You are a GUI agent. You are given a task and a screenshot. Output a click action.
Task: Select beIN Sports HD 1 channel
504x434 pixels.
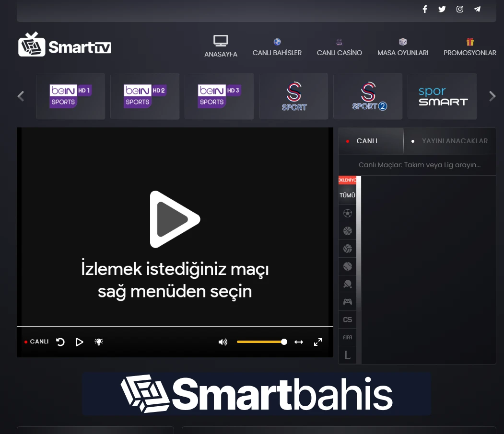(70, 96)
